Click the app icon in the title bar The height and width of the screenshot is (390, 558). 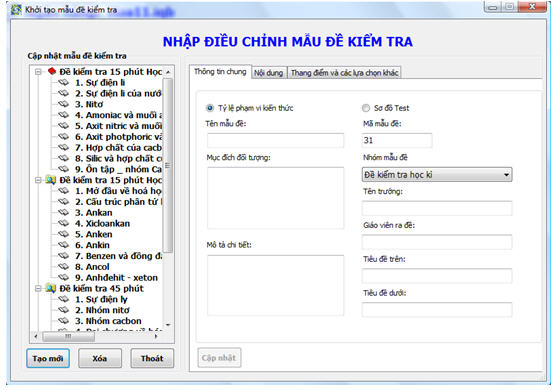[16, 10]
